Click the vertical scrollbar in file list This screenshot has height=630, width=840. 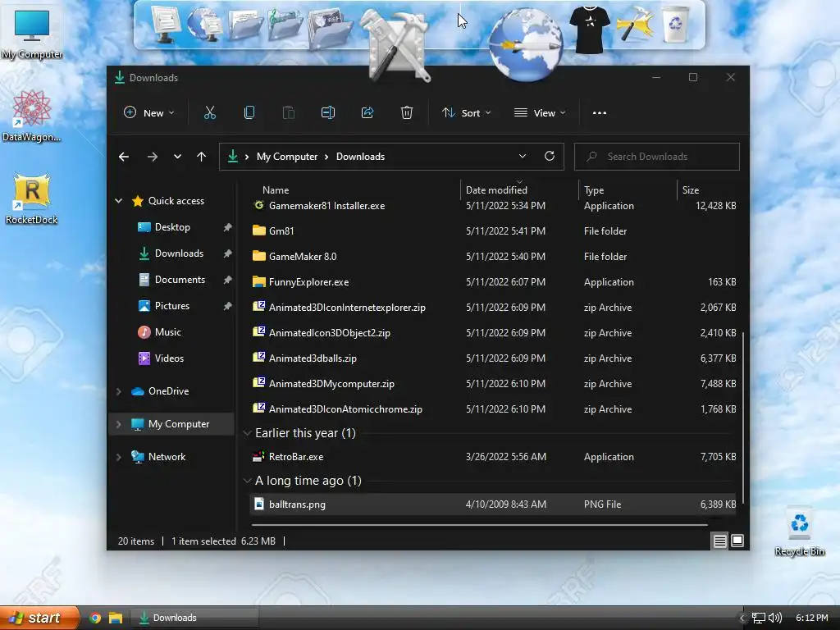(743, 418)
